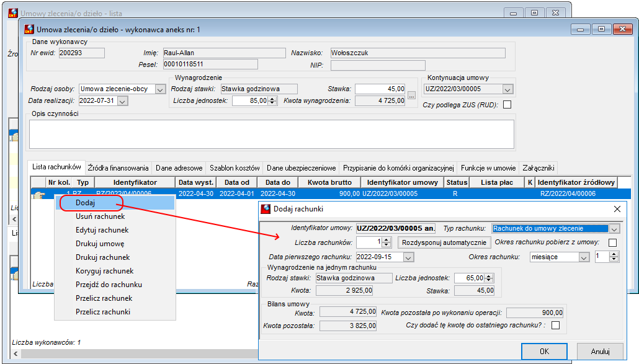Click the Kwota pozostała 3 825,00 field

348,326
